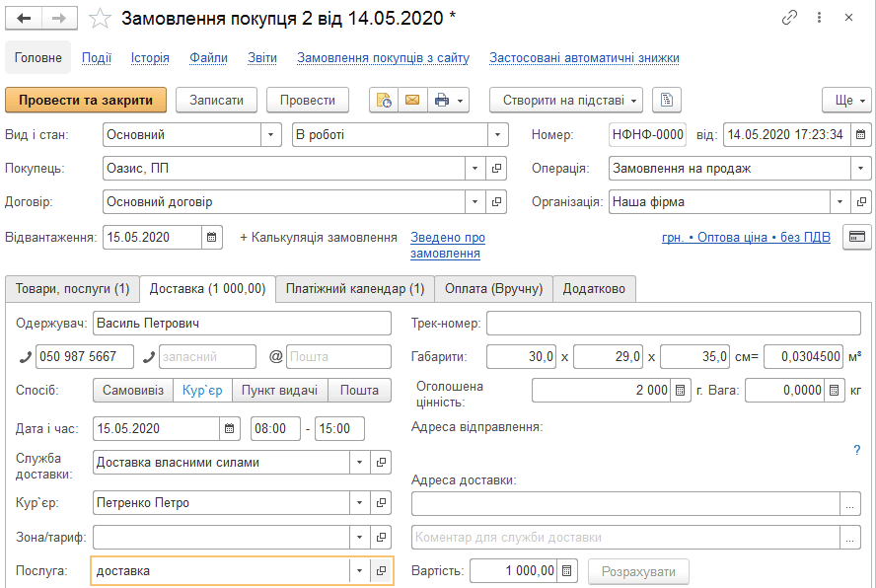876x588 pixels.
Task: Open the three-dot window options menu
Action: (x=819, y=18)
